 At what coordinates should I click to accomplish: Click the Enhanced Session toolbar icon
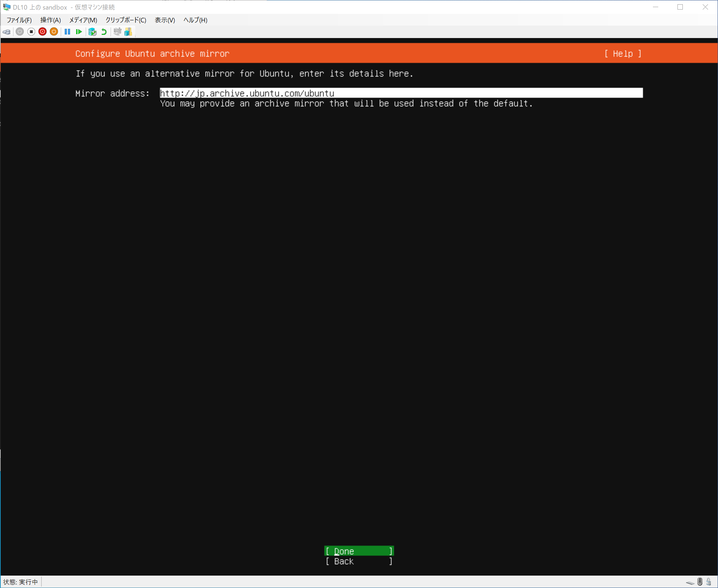tap(117, 32)
